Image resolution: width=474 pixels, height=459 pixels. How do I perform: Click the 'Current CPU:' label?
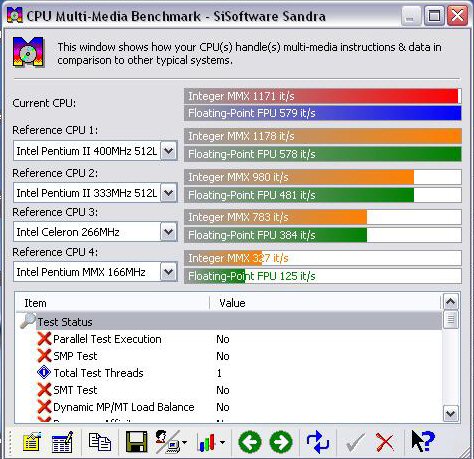click(x=44, y=103)
